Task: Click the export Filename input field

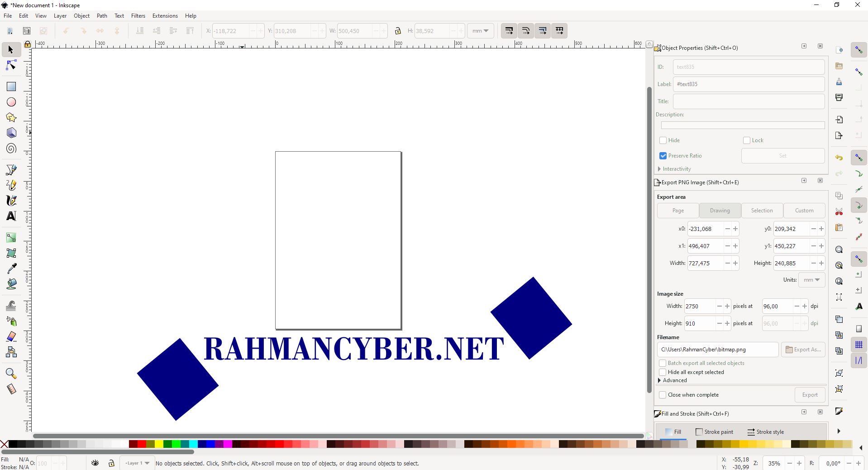Action: pyautogui.click(x=718, y=350)
